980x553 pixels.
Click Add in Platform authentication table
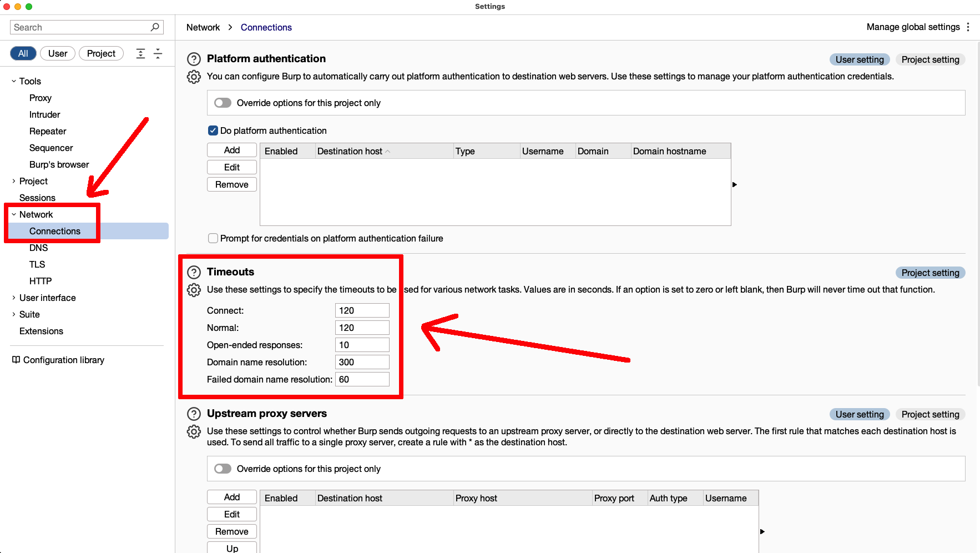click(232, 150)
